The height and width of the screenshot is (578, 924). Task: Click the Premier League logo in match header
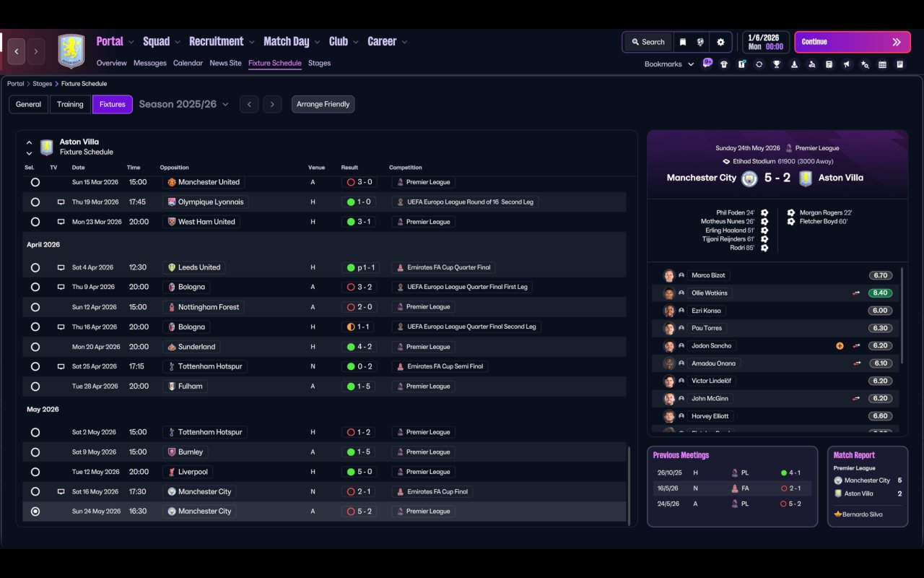click(x=789, y=148)
